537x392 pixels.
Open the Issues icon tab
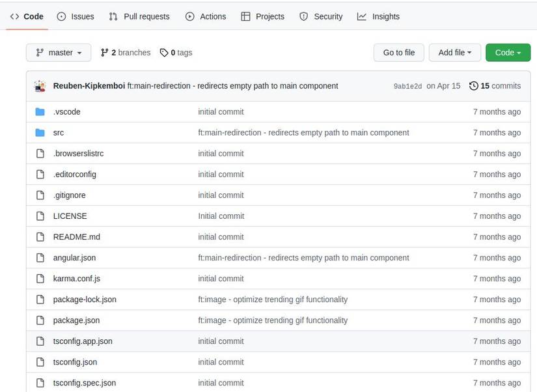pyautogui.click(x=62, y=16)
